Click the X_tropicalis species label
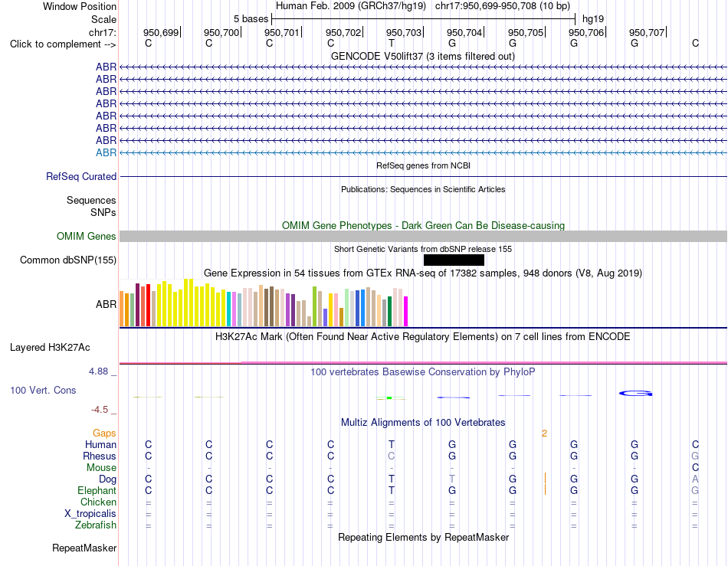The width and height of the screenshot is (728, 566). coord(90,514)
